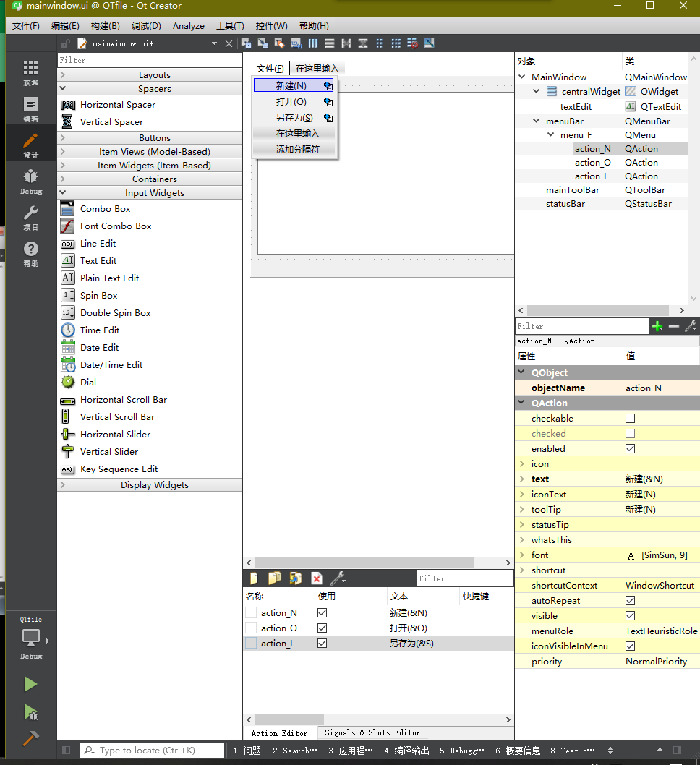Start debugging with the Run-with-bug icon
The height and width of the screenshot is (765, 700).
coord(30,712)
